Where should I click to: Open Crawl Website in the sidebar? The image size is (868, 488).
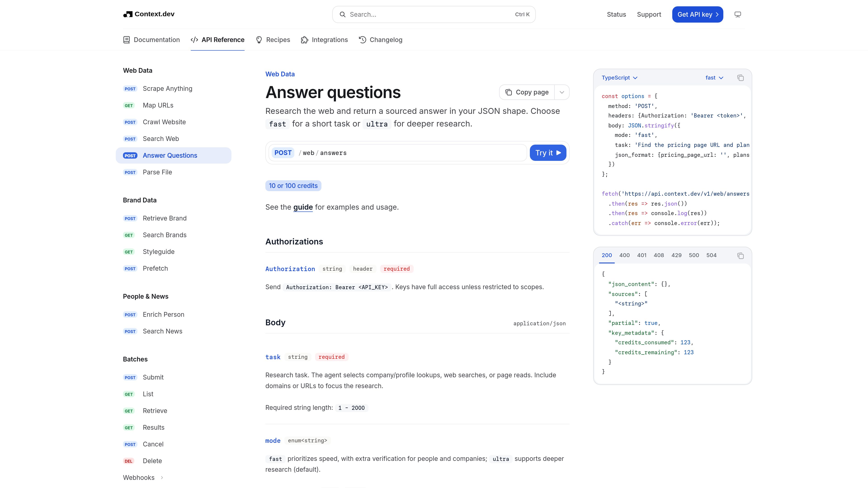[173, 122]
